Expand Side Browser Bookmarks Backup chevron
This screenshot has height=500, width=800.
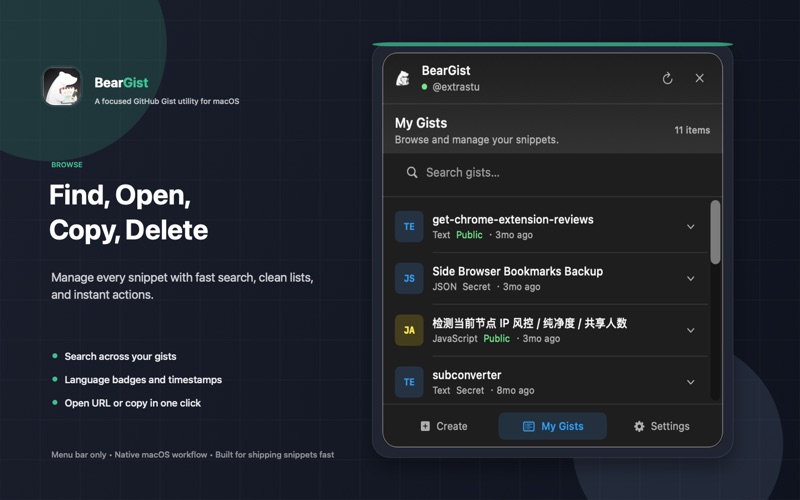click(690, 279)
